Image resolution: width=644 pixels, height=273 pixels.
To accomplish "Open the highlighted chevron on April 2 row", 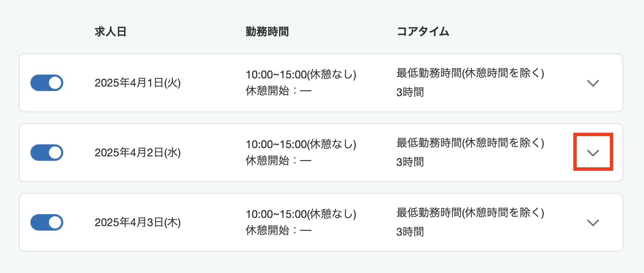I will 593,152.
